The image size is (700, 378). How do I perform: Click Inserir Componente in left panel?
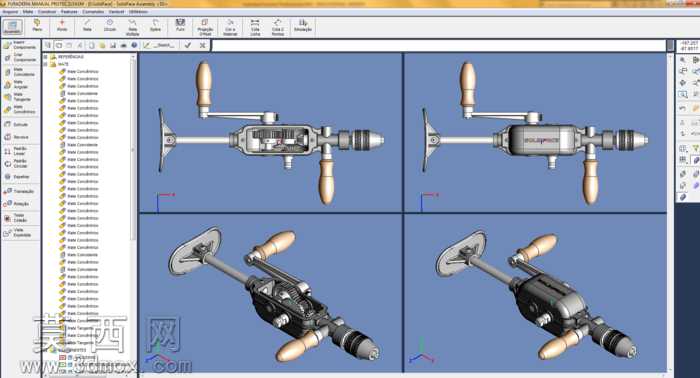coord(20,45)
